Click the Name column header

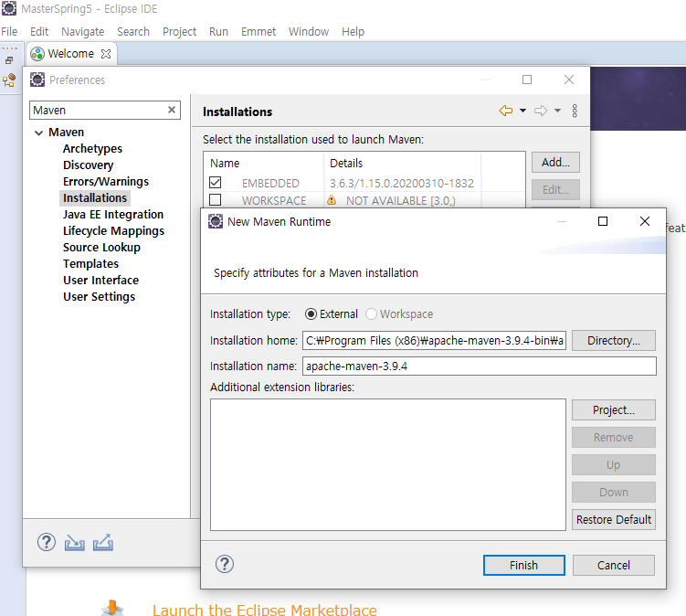(264, 164)
